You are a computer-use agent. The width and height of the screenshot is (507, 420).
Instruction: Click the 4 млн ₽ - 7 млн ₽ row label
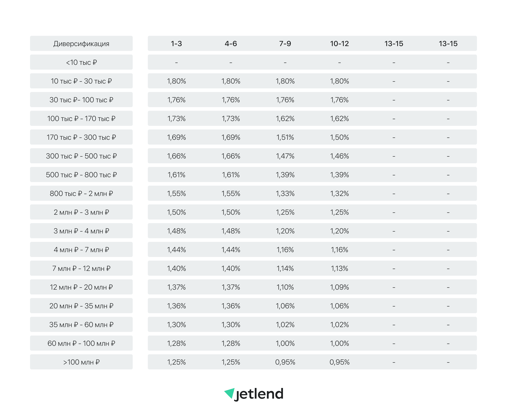tap(81, 249)
